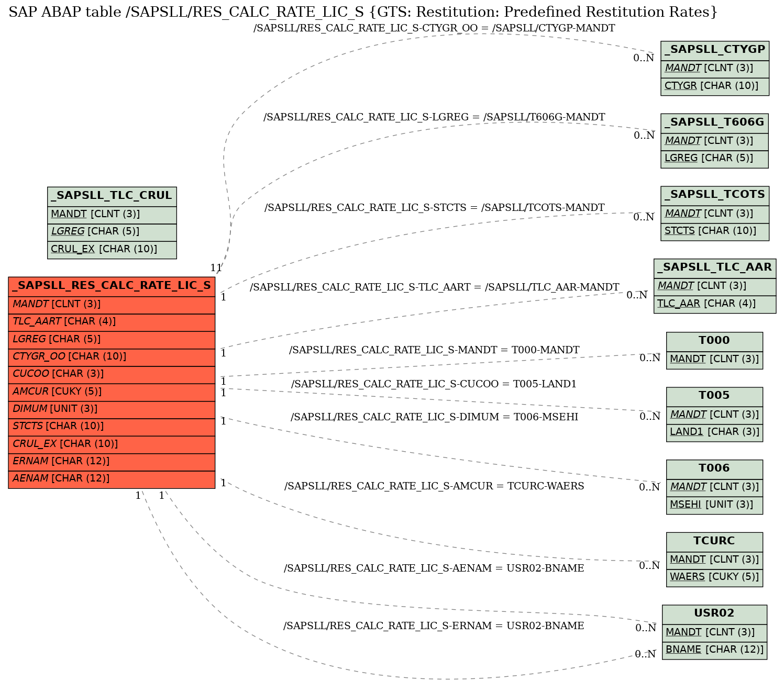Click CTYGR [CHAR (10)] in _SAPSLL_CTYGP
This screenshot has height=682, width=784.
(715, 86)
